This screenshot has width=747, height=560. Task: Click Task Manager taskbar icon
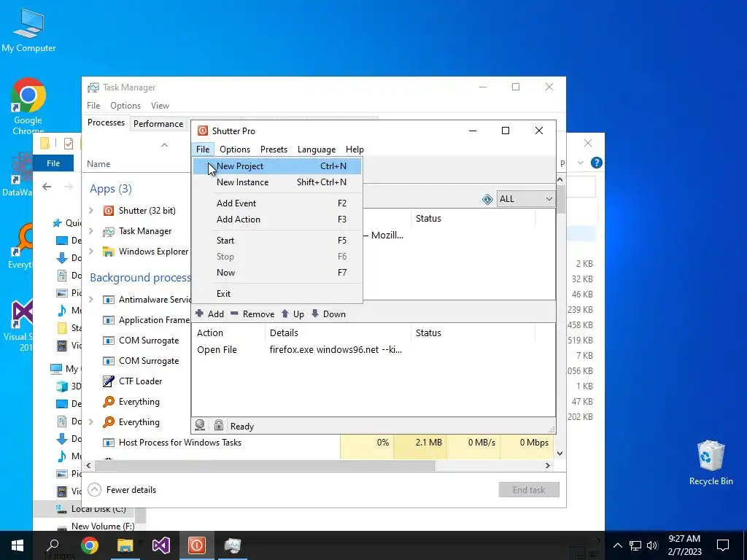[x=233, y=545]
